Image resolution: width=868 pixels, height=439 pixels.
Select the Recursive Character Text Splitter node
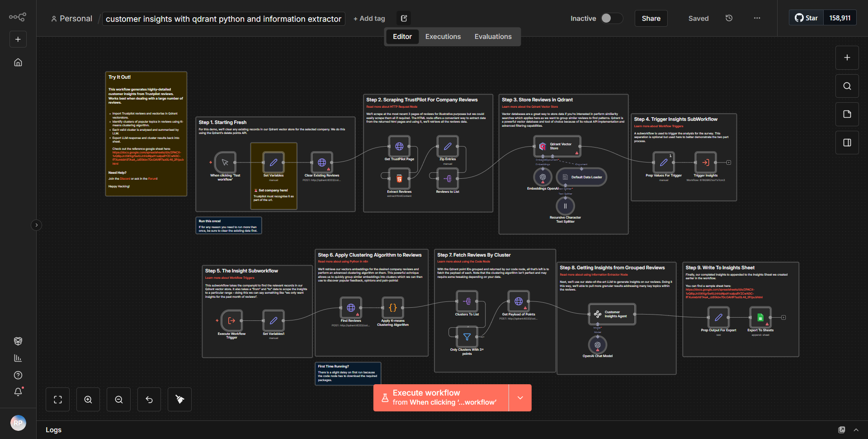tap(565, 206)
